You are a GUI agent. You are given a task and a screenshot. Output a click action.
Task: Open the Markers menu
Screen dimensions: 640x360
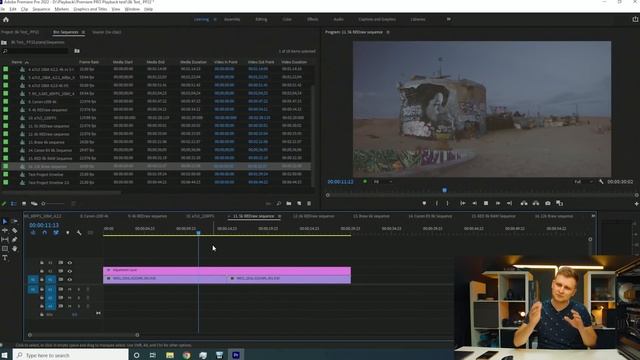click(x=62, y=9)
